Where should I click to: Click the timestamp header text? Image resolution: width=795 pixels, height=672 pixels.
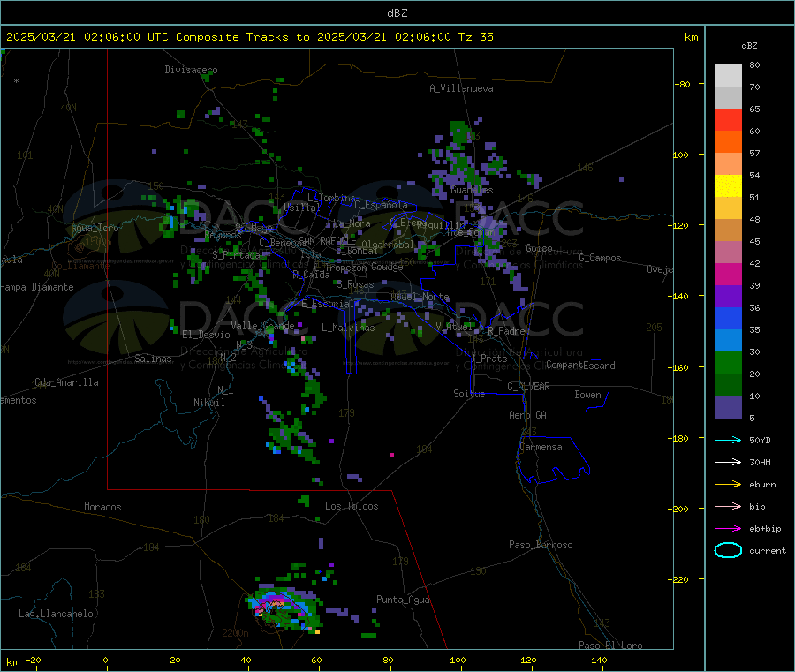point(250,37)
